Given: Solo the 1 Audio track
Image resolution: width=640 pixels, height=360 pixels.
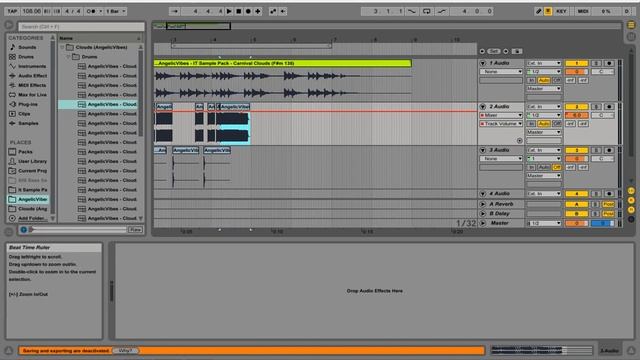Looking at the screenshot, I should (x=596, y=63).
